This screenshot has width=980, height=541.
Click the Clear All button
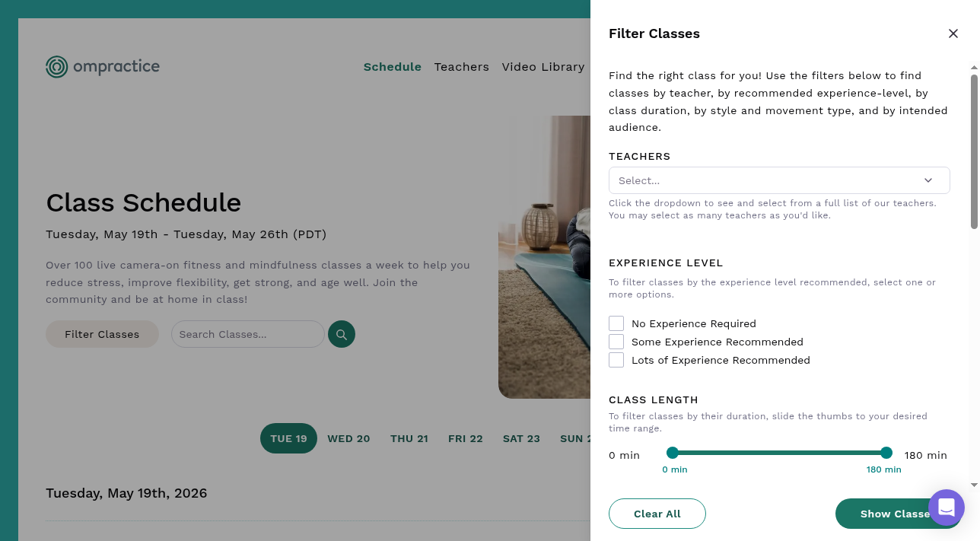click(x=657, y=514)
